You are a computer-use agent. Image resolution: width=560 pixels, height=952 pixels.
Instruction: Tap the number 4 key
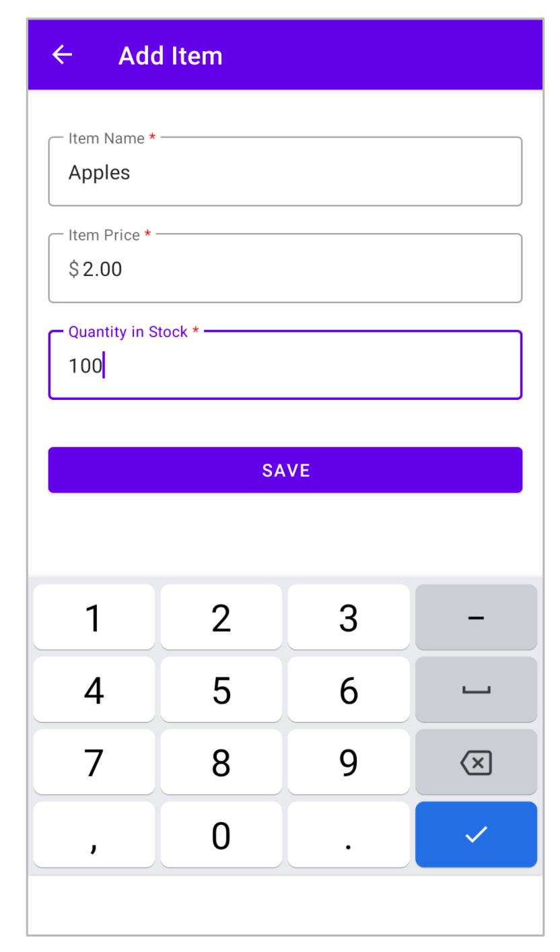(94, 689)
